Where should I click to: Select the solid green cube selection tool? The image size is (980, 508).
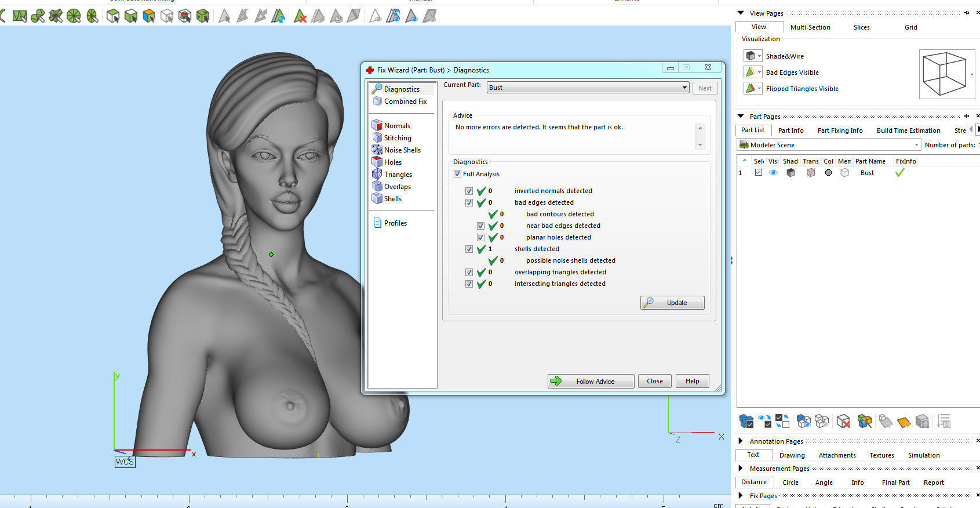pyautogui.click(x=203, y=16)
